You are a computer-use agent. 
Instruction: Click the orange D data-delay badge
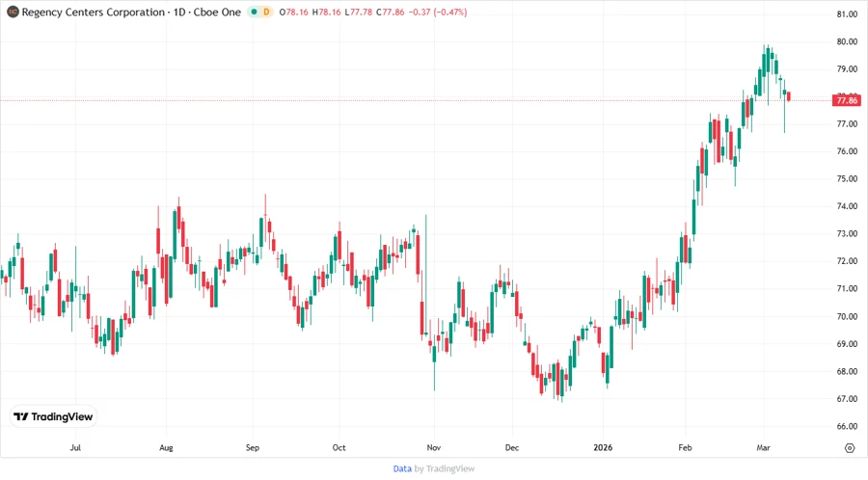coord(266,12)
